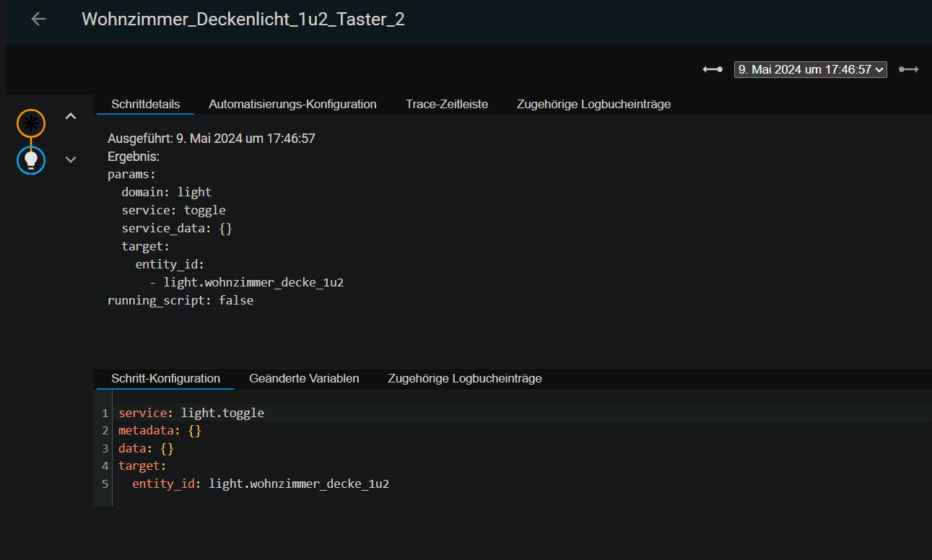Open the lower Zugehörige Logbucheinträge tab
The image size is (932, 560).
pyautogui.click(x=464, y=378)
